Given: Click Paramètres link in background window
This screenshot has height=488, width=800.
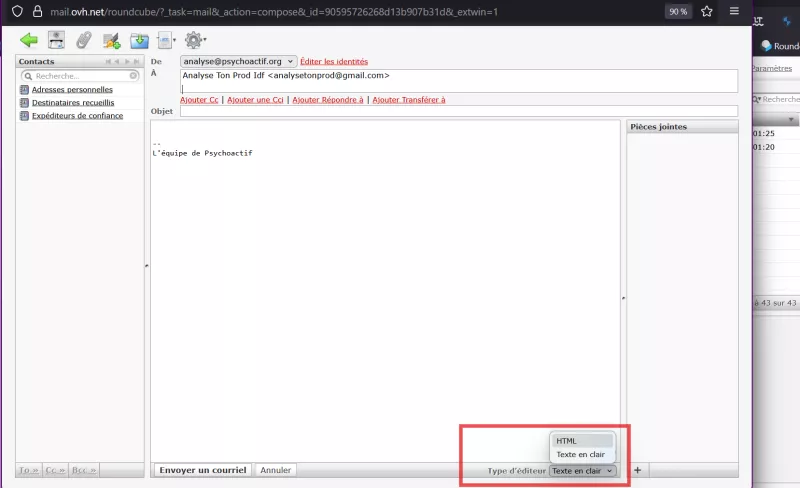Looking at the screenshot, I should point(772,68).
